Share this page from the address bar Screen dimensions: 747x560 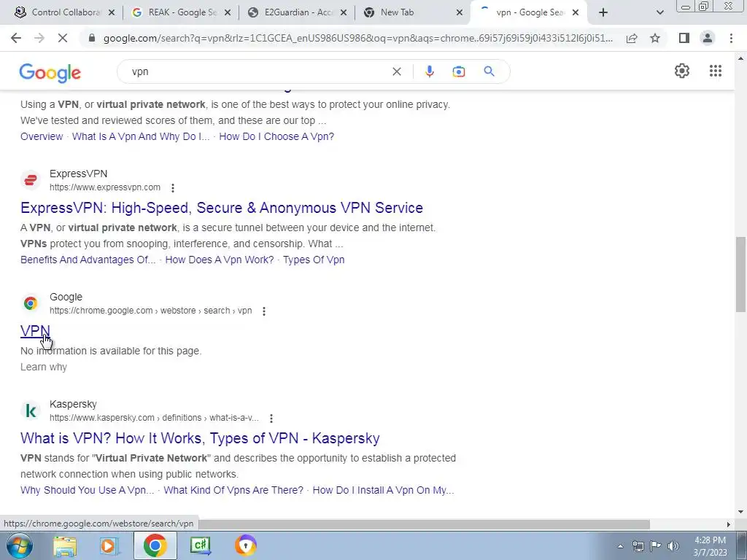point(632,38)
